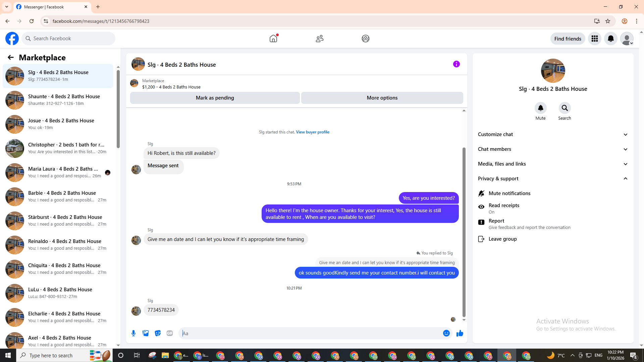644x362 pixels.
Task: Attach a photo using the image icon
Action: [x=146, y=333]
